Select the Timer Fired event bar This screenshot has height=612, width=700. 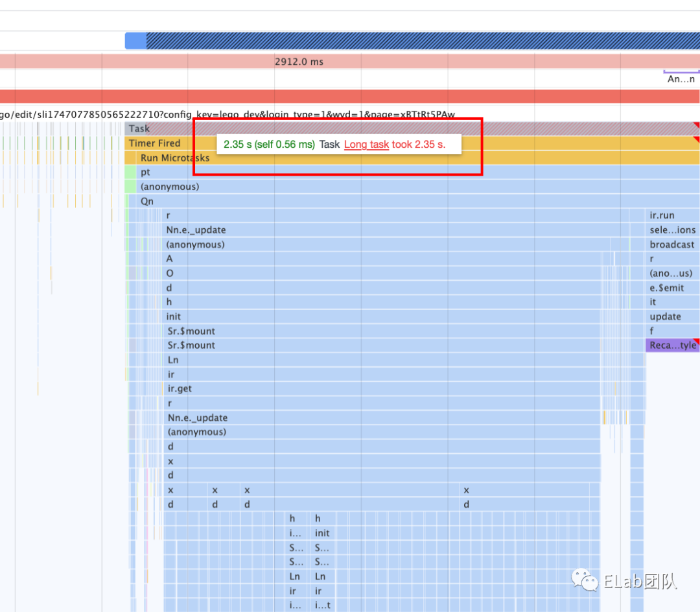[412, 143]
